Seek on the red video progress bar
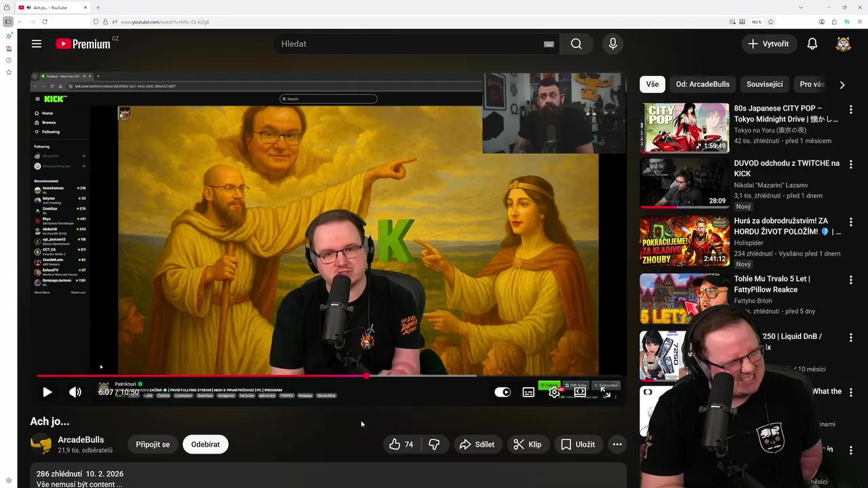 pyautogui.click(x=329, y=375)
